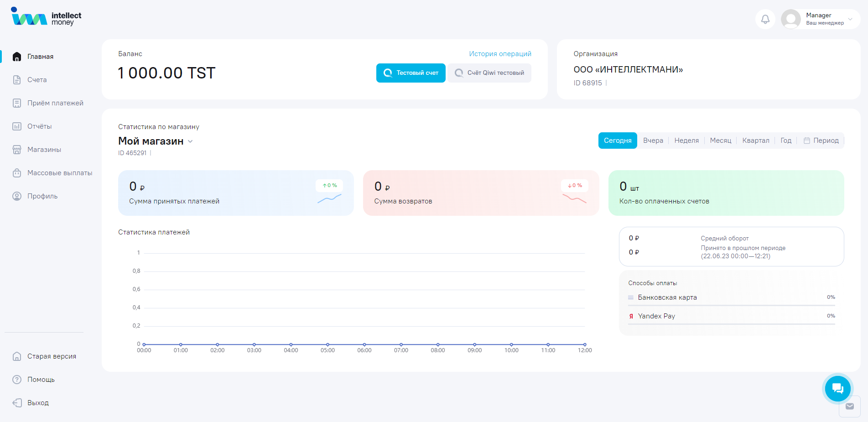Click the notification bell icon
Viewport: 868px width, 422px height.
765,19
